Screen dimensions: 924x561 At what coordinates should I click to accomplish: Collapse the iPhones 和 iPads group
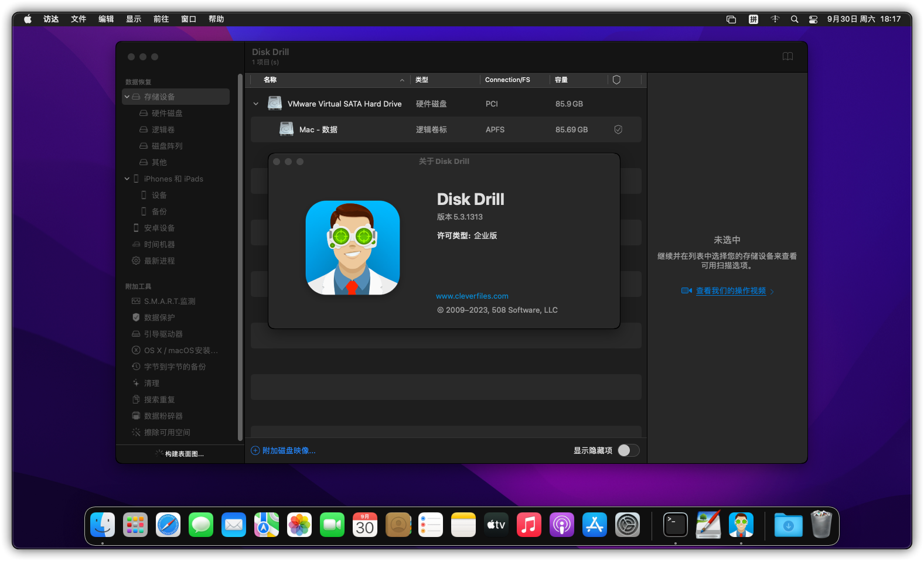pos(127,179)
